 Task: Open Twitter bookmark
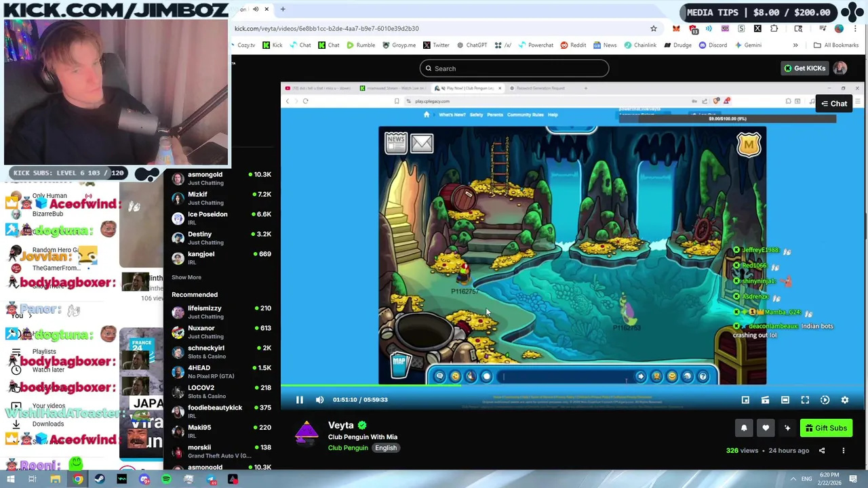coord(436,45)
